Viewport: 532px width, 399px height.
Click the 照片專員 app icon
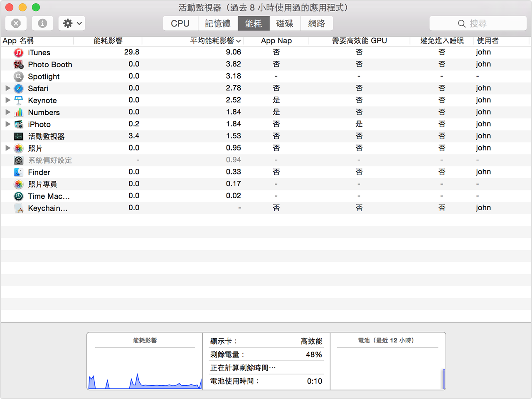[19, 184]
